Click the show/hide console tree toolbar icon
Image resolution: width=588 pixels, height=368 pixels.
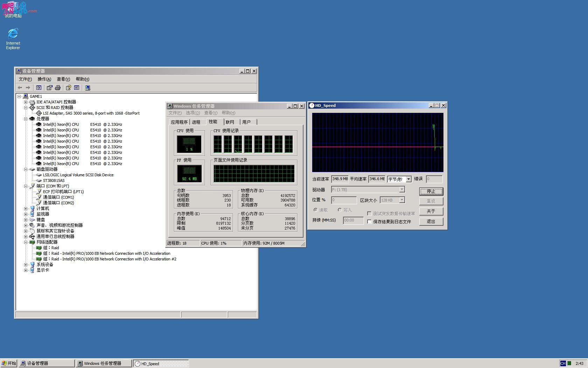coord(39,88)
